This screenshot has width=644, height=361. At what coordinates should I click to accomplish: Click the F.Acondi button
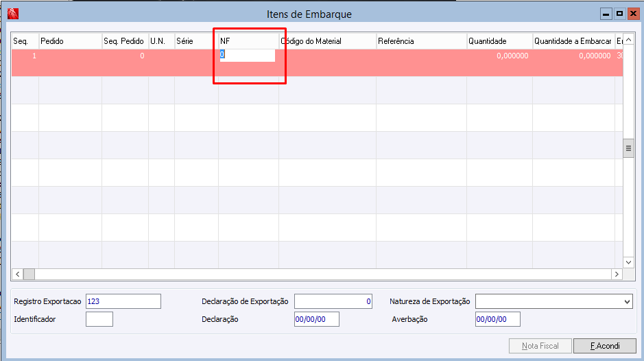coord(605,346)
